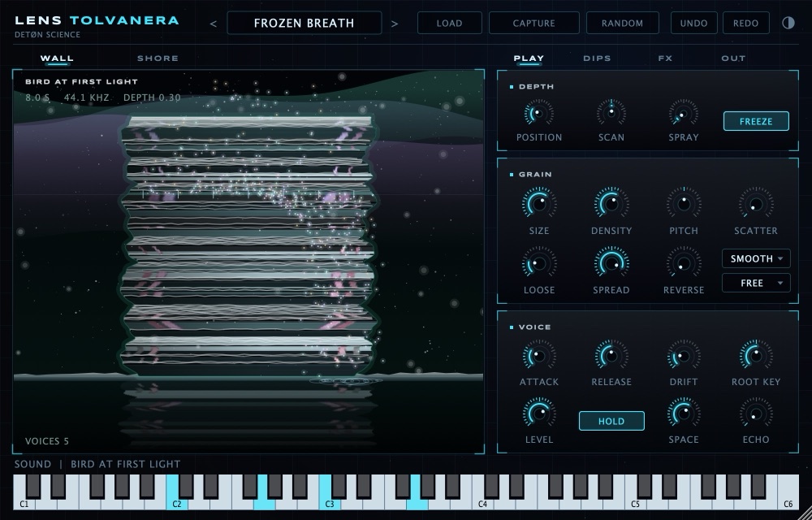Open the Frozen Breath preset selector
Screen dimensions: 812x520
pyautogui.click(x=304, y=23)
